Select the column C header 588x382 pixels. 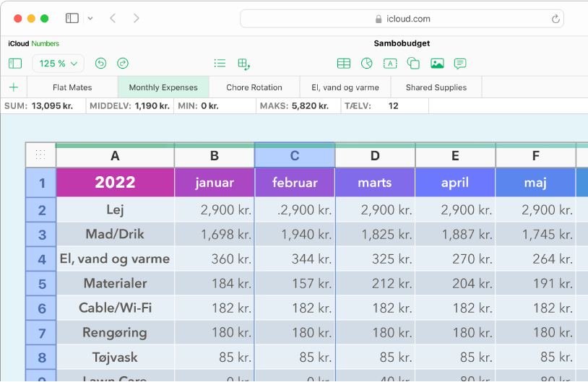295,156
